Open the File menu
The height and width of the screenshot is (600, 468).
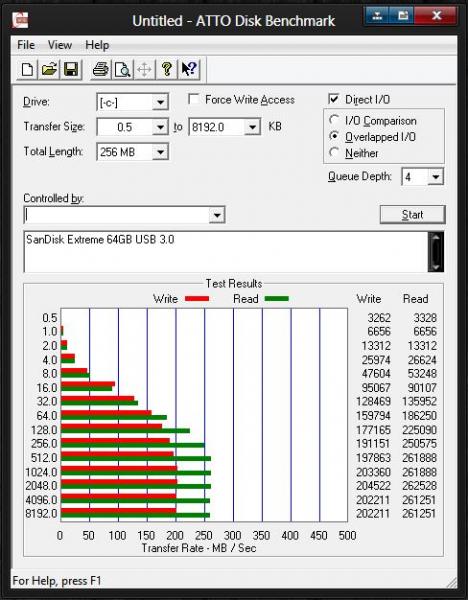click(26, 45)
